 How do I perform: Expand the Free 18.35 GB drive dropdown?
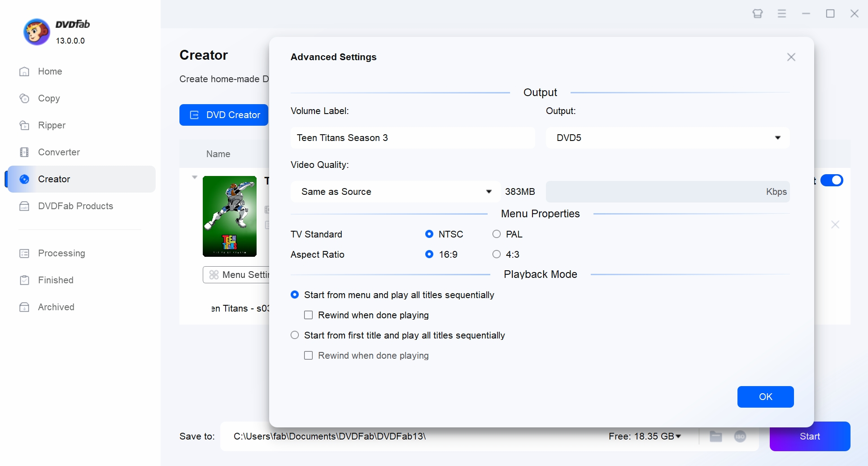[x=678, y=436]
